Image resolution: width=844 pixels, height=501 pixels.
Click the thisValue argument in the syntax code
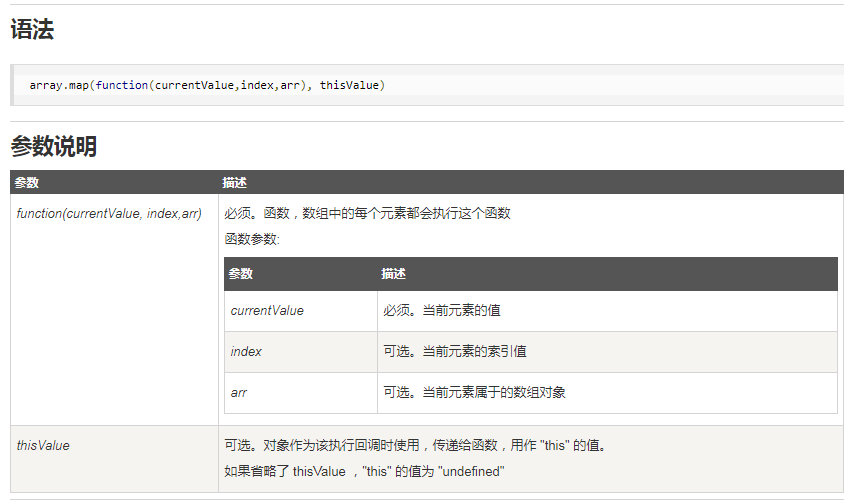(x=349, y=86)
